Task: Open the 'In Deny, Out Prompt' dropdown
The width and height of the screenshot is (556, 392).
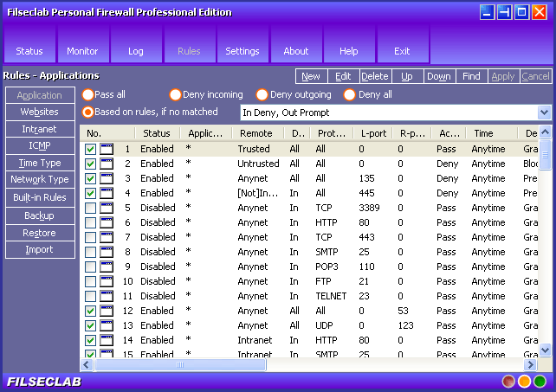Action: tap(544, 112)
